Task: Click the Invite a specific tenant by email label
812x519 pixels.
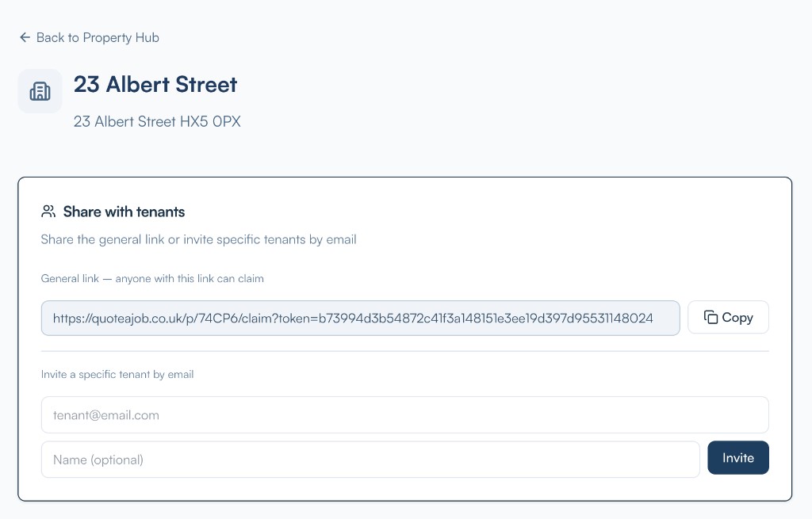Action: pos(117,374)
